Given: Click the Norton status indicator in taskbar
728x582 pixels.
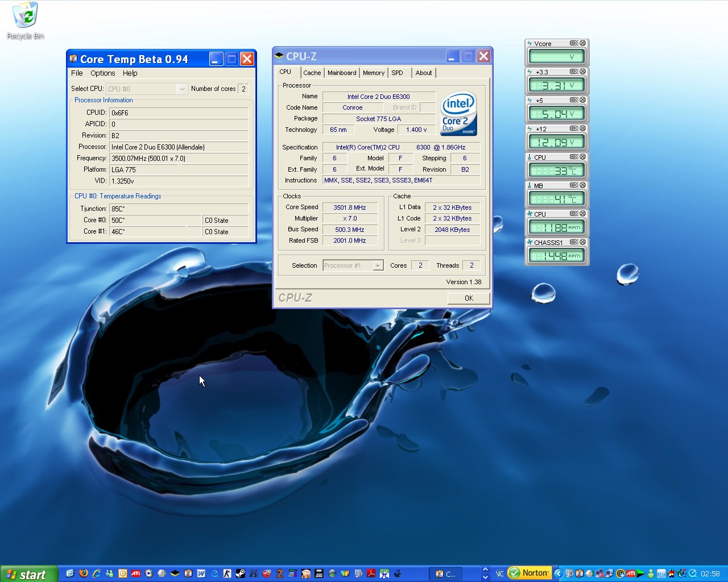Looking at the screenshot, I should point(530,573).
